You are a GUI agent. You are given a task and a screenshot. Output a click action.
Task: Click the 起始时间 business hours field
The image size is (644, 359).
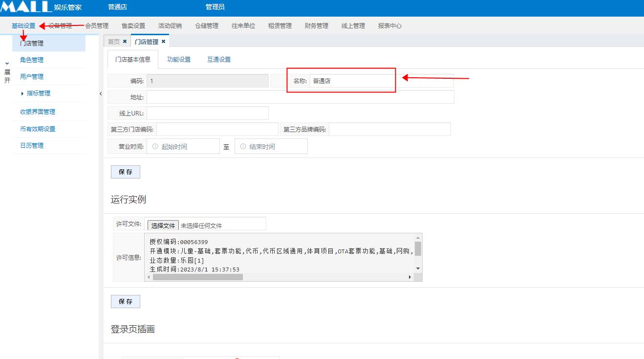click(x=183, y=146)
